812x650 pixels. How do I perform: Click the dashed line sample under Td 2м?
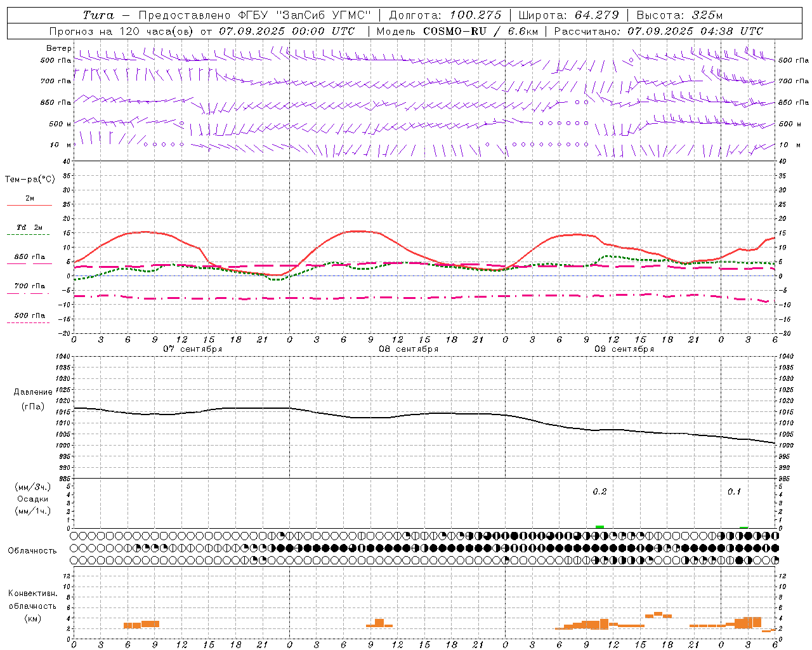[29, 235]
